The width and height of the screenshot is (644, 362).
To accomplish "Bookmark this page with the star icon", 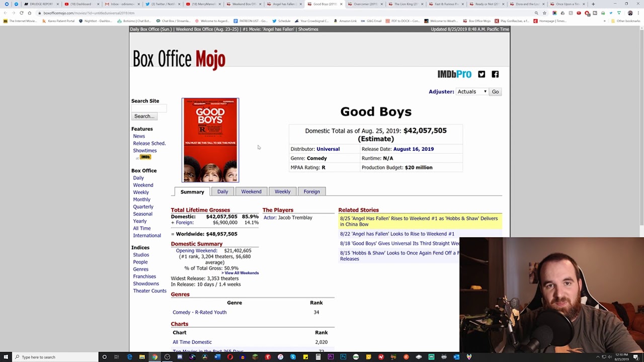I will (x=544, y=13).
